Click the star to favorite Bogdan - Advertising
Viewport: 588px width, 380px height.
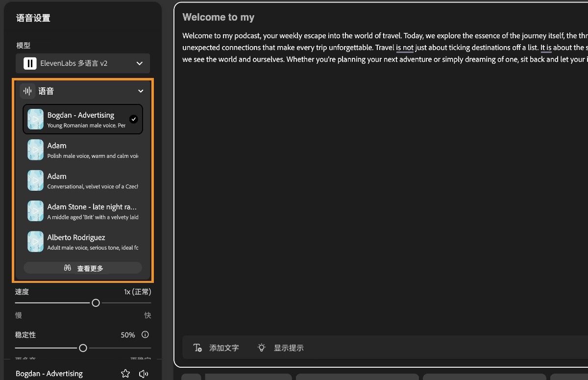(x=125, y=373)
